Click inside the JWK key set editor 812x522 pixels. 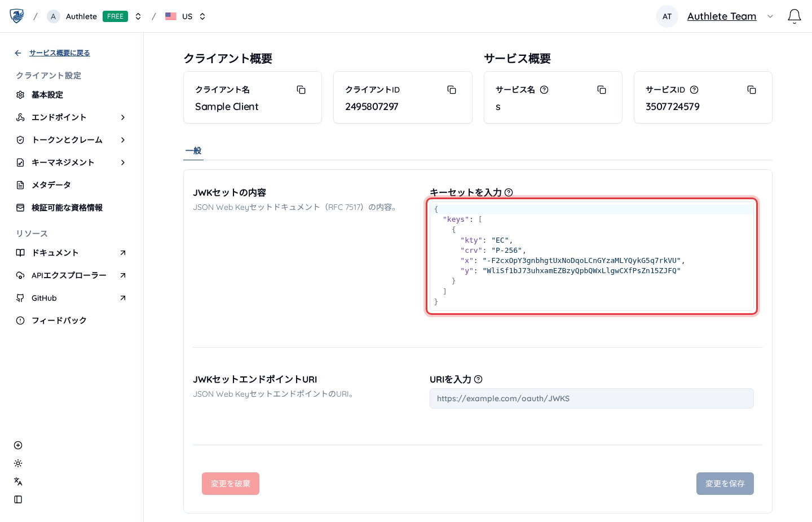click(592, 256)
